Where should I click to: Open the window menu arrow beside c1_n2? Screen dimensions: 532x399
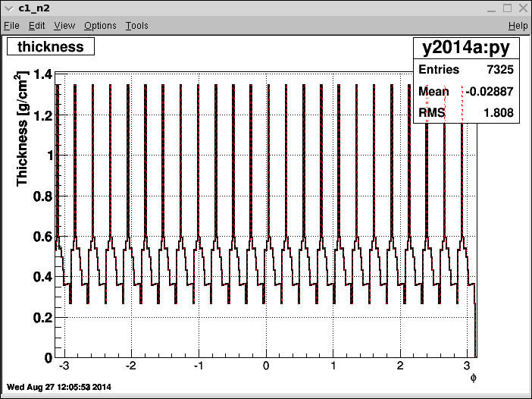click(9, 8)
